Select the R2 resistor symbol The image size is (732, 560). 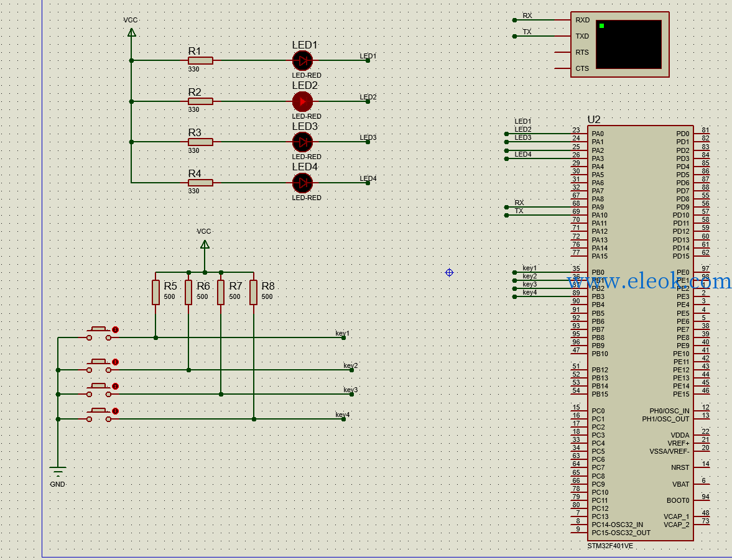[200, 101]
